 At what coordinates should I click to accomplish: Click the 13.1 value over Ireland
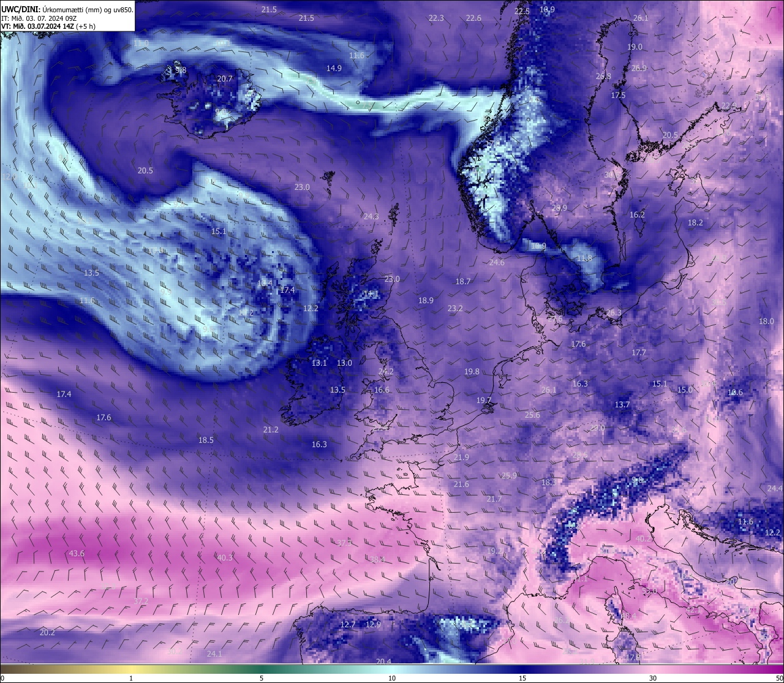[x=319, y=363]
